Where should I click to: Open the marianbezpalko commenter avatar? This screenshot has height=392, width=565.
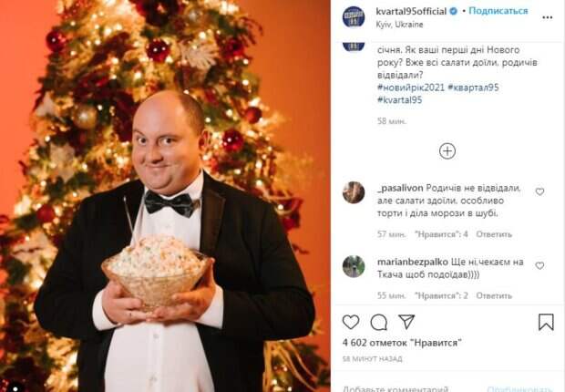354,266
